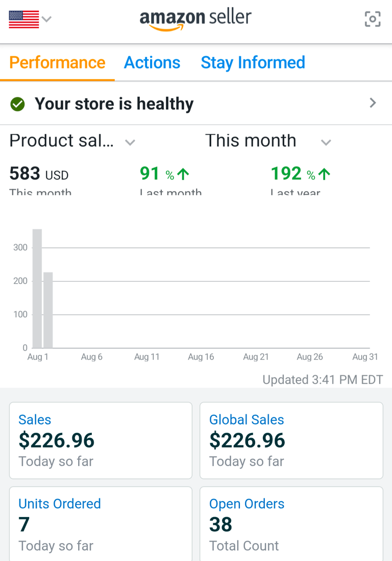The image size is (392, 561).
Task: Tap the 192% last year up arrow
Action: coord(324,174)
